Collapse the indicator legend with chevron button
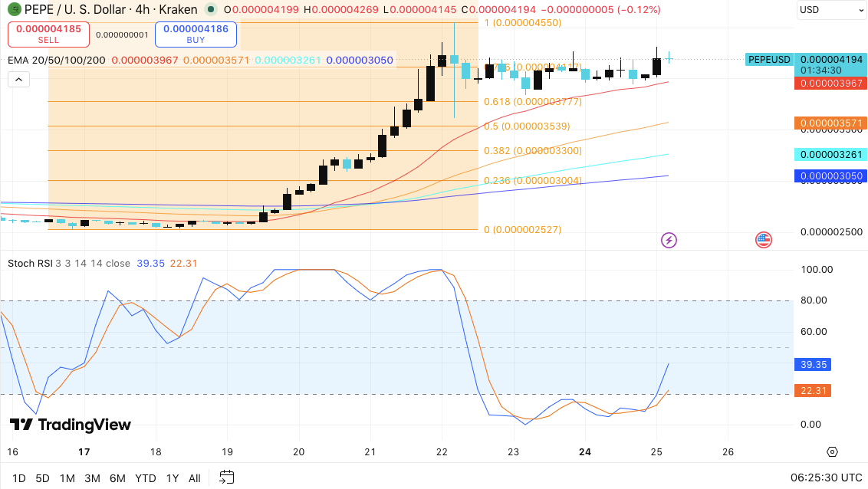The height and width of the screenshot is (489, 868). click(x=19, y=80)
